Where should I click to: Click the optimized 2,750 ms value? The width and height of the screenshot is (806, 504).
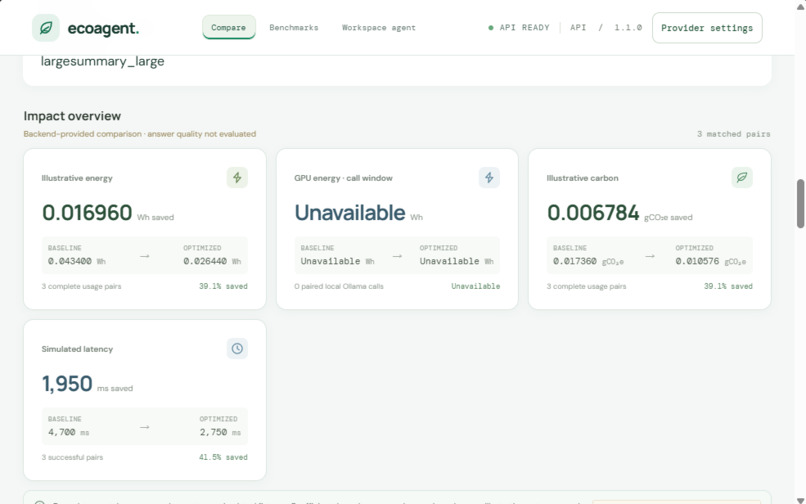tap(220, 432)
